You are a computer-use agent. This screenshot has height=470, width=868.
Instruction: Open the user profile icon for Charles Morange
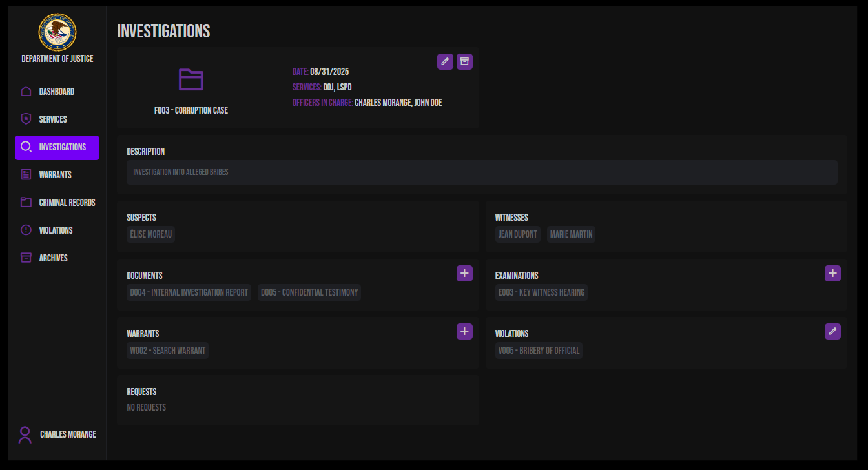pyautogui.click(x=25, y=434)
